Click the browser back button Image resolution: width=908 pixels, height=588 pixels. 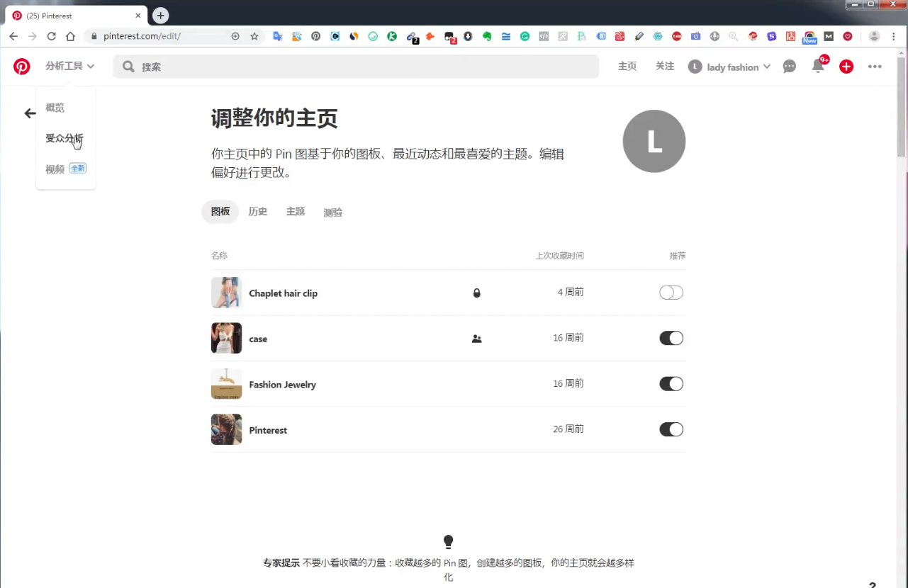13,36
